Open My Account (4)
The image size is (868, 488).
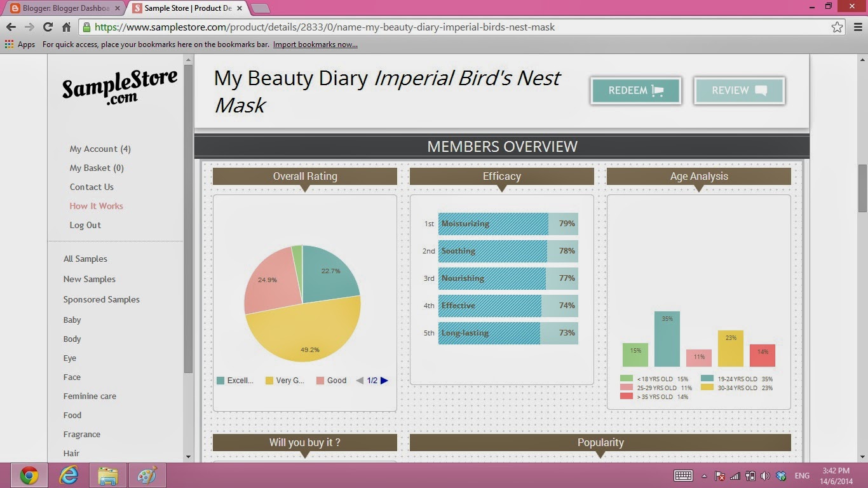pyautogui.click(x=100, y=149)
